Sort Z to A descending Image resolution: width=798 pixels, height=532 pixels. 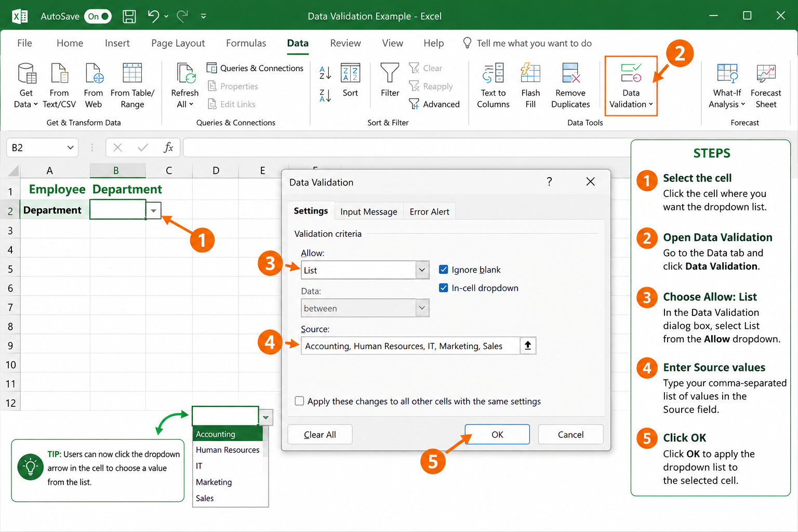[325, 96]
